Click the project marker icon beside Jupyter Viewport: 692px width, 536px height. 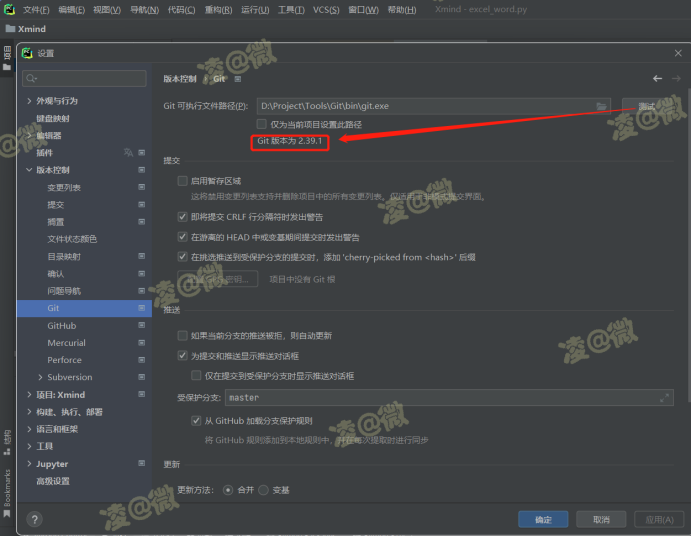pyautogui.click(x=142, y=463)
